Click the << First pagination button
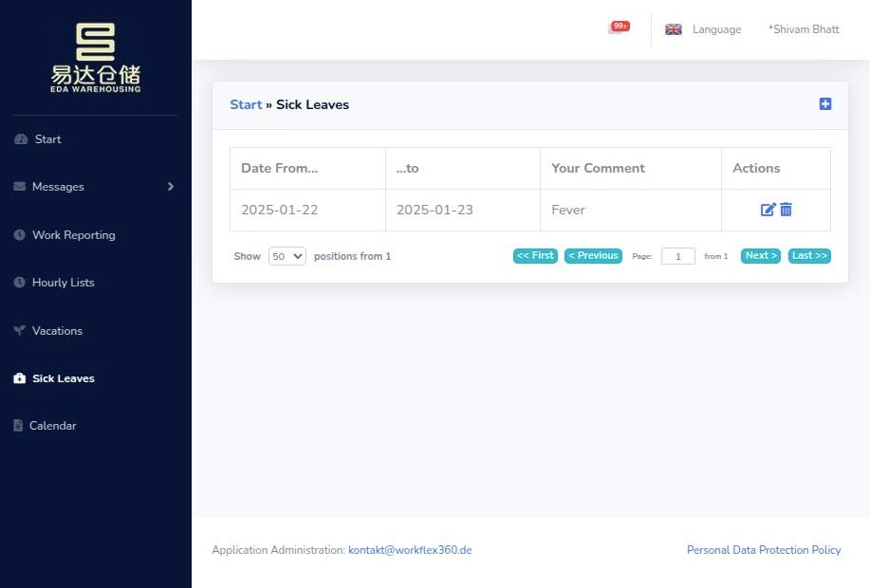 535,256
